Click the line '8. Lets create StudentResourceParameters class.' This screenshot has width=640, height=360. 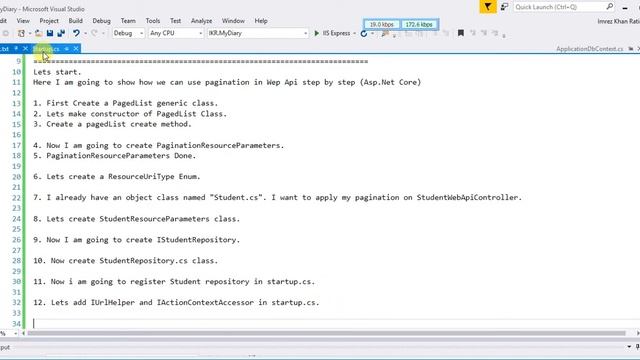pos(136,219)
